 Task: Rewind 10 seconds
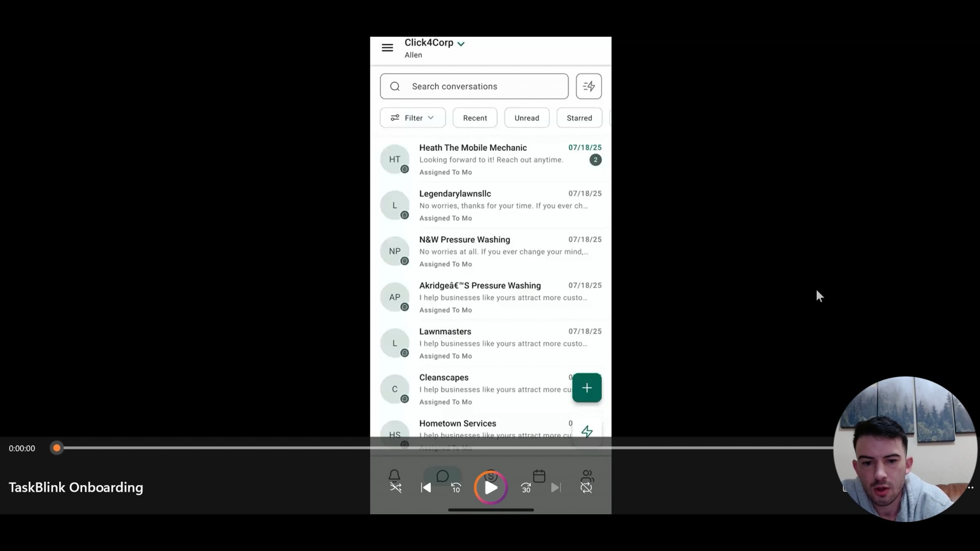[456, 487]
